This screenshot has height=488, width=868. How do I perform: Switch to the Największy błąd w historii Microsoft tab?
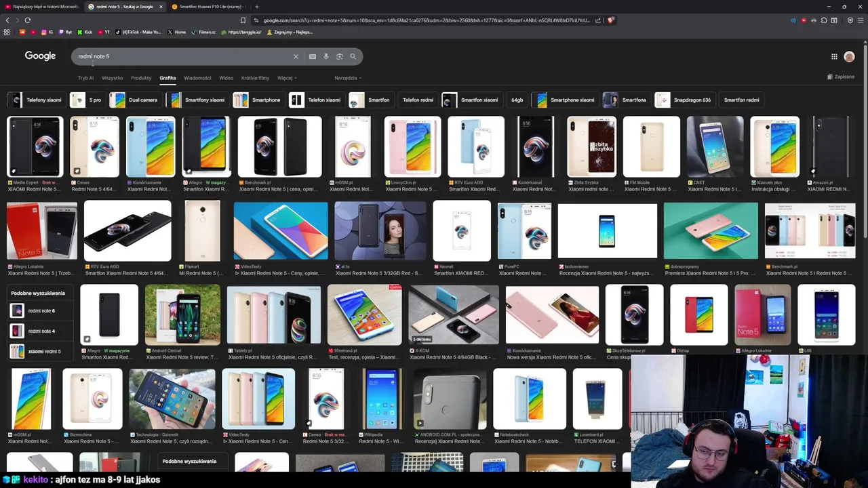[x=41, y=7]
